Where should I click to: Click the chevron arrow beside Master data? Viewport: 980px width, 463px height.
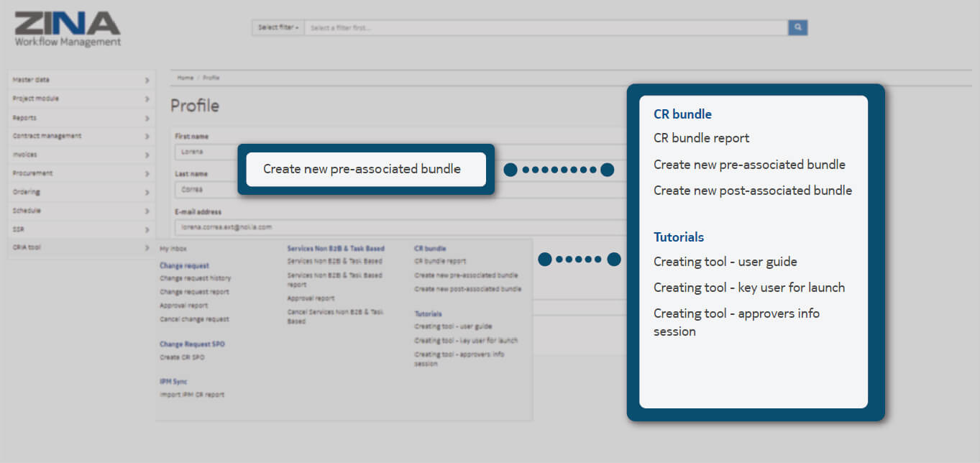tap(147, 80)
